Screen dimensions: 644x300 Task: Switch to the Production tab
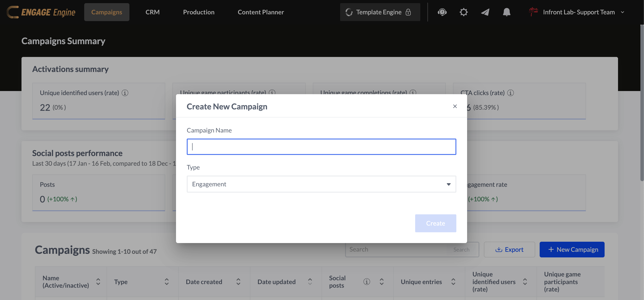(x=198, y=12)
